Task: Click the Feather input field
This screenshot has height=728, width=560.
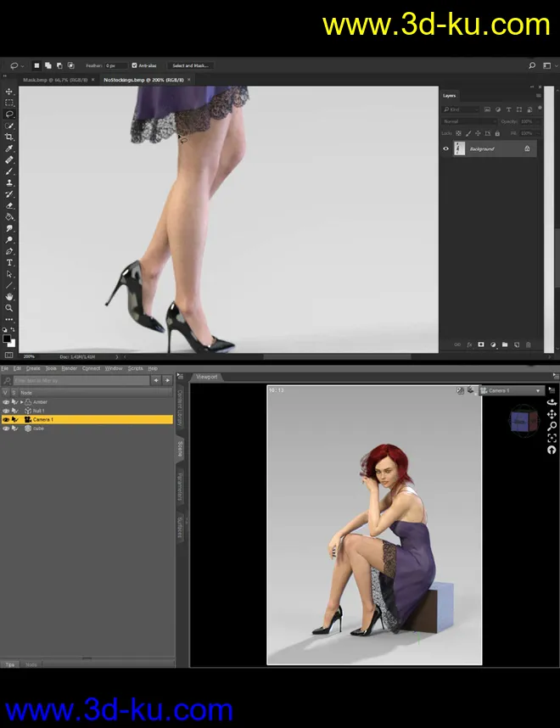Action: tap(116, 65)
